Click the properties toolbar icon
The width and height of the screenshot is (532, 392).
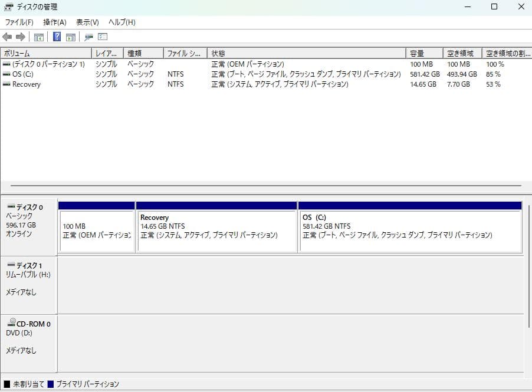pos(90,37)
